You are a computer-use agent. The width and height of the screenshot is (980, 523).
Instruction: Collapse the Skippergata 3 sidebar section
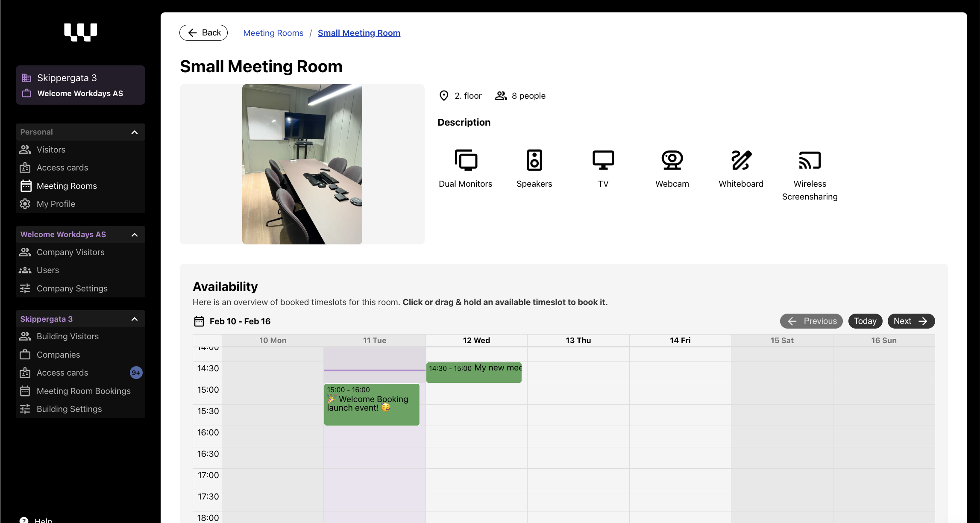(x=135, y=319)
